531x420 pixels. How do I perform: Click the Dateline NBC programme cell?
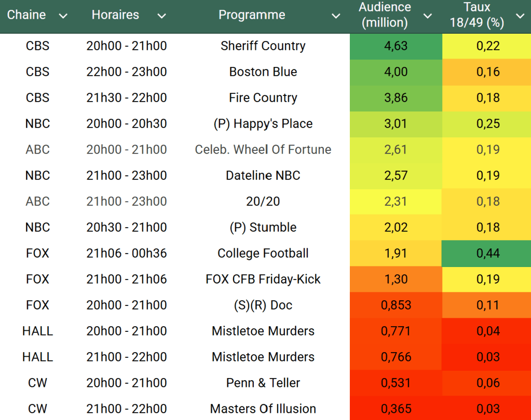(x=263, y=175)
